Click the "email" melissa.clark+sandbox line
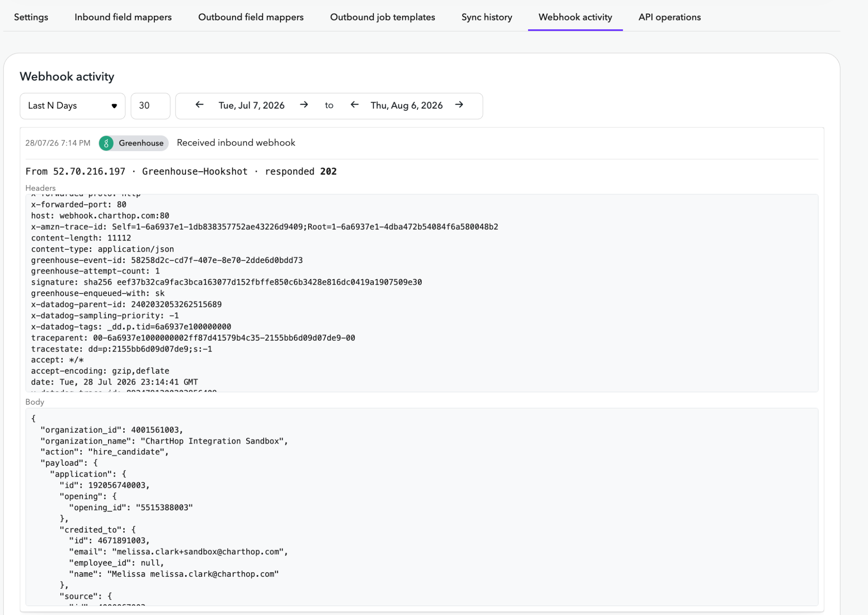Image resolution: width=868 pixels, height=615 pixels. click(179, 551)
